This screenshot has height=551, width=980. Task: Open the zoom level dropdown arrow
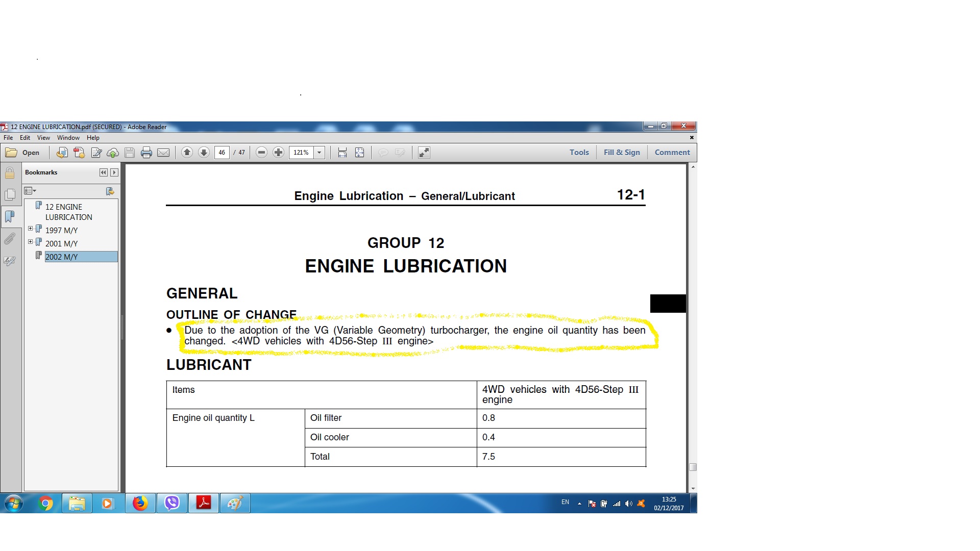point(320,153)
